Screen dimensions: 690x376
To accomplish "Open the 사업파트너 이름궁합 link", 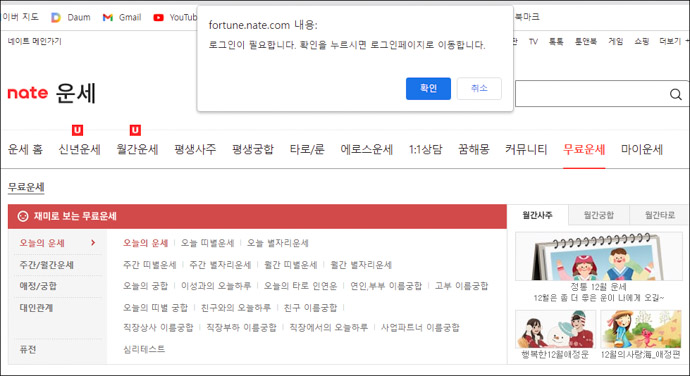I will (x=420, y=328).
